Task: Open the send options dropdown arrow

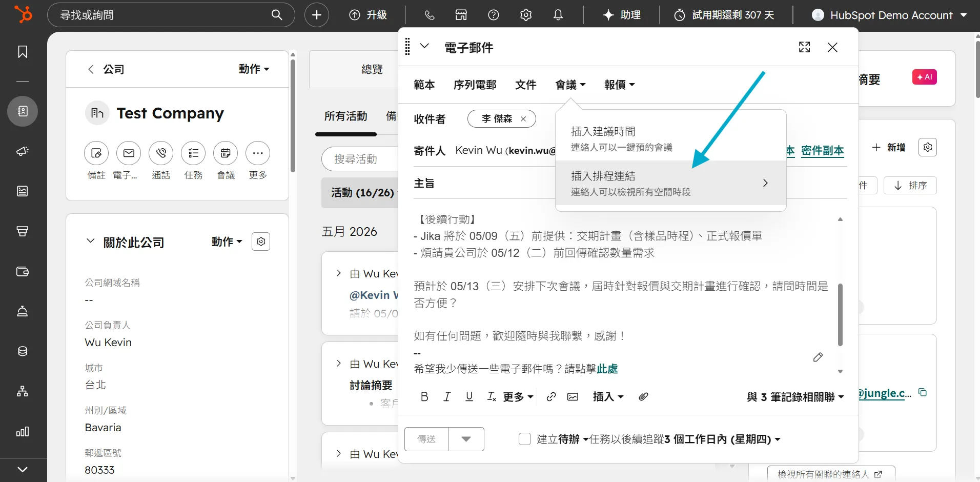Action: click(x=466, y=439)
